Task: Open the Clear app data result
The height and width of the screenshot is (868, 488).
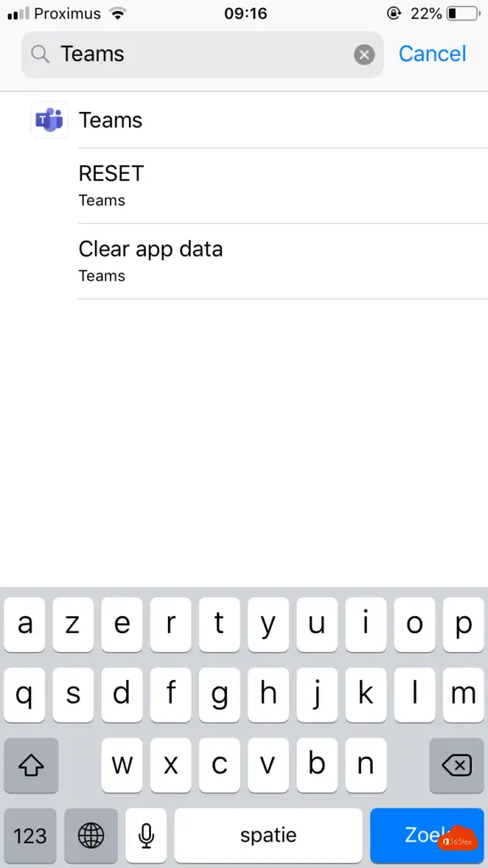Action: (x=283, y=261)
